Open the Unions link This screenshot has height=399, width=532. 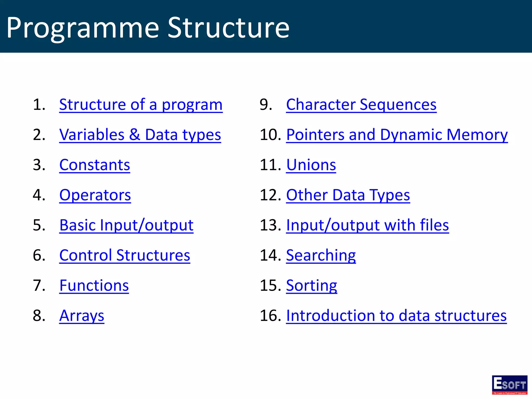[311, 165]
